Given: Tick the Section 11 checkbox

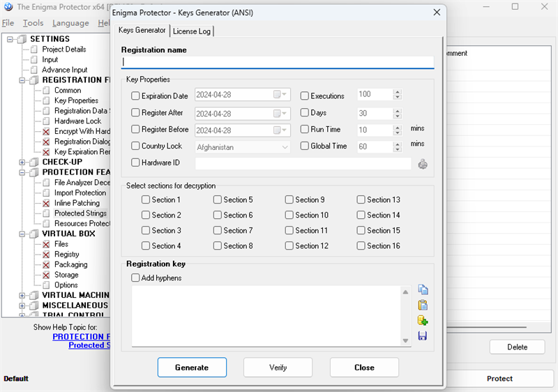Looking at the screenshot, I should [289, 230].
